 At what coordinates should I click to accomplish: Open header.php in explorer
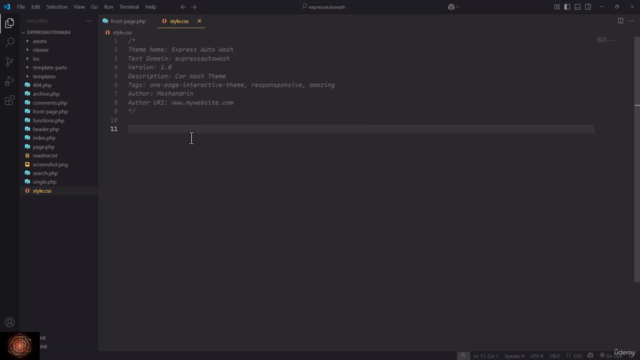46,129
